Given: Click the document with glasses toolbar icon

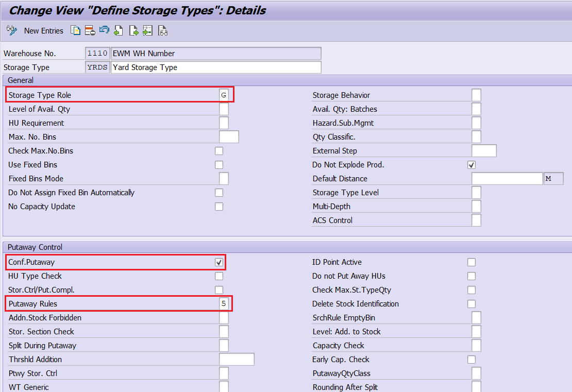Looking at the screenshot, I should tap(163, 31).
